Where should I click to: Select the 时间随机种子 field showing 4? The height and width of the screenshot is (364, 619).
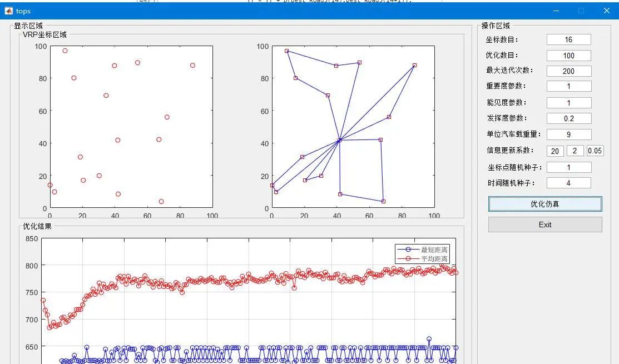[x=568, y=183]
